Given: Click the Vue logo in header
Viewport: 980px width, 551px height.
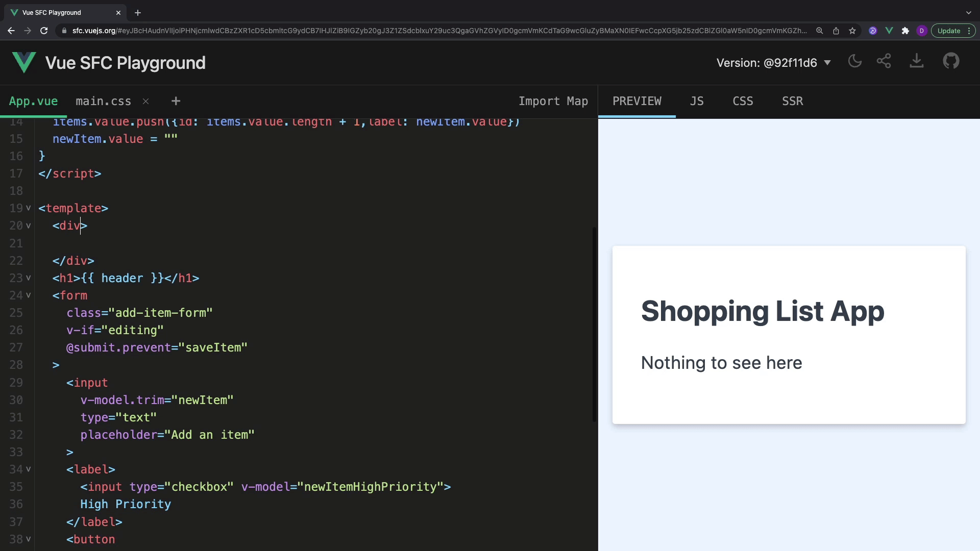Looking at the screenshot, I should pyautogui.click(x=23, y=63).
